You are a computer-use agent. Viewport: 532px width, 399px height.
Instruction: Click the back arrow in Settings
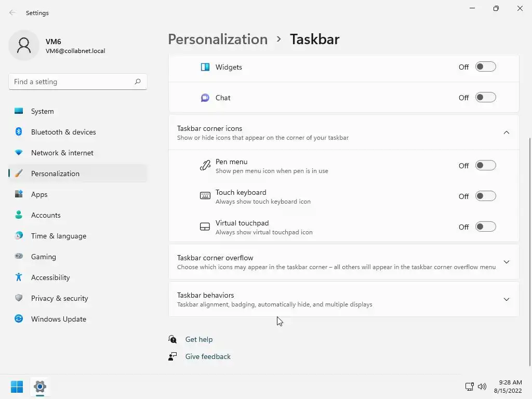pyautogui.click(x=12, y=13)
